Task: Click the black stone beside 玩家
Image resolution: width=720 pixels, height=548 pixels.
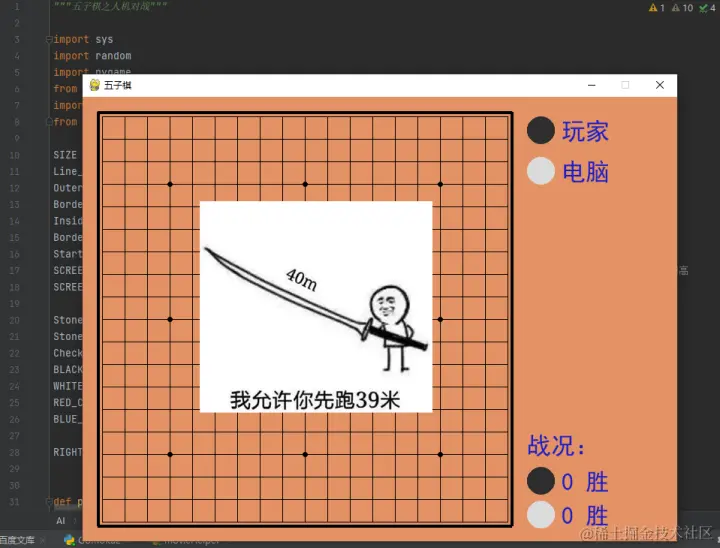Action: point(541,130)
